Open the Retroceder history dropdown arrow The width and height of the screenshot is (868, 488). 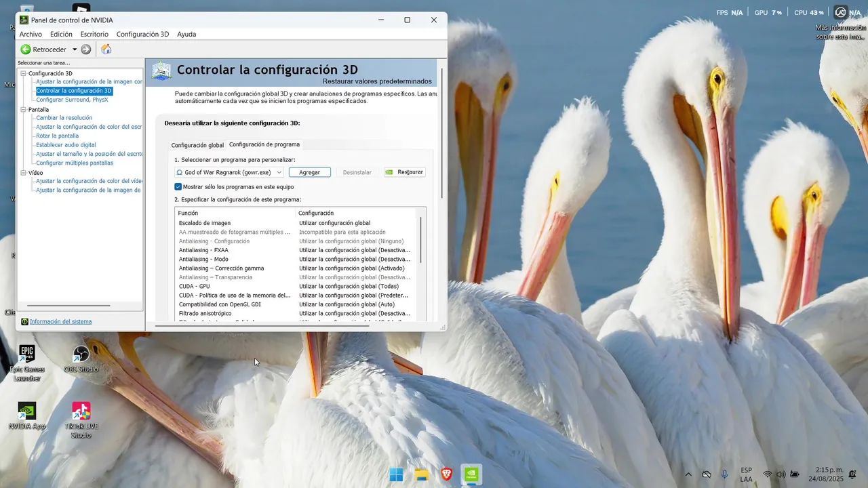click(x=75, y=49)
